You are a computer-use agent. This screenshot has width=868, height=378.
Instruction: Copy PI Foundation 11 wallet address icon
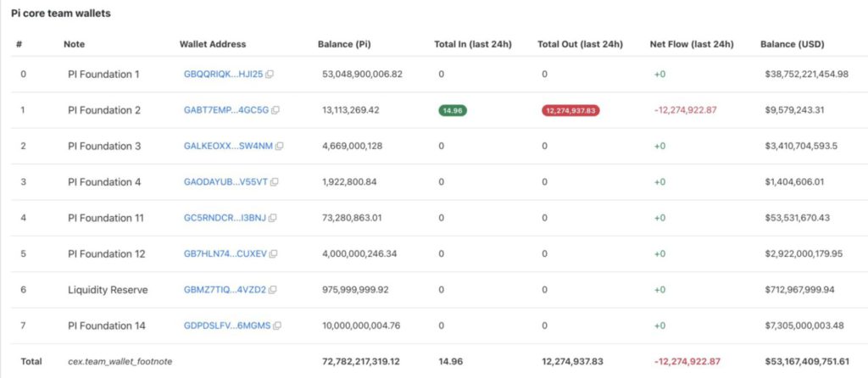(x=270, y=218)
